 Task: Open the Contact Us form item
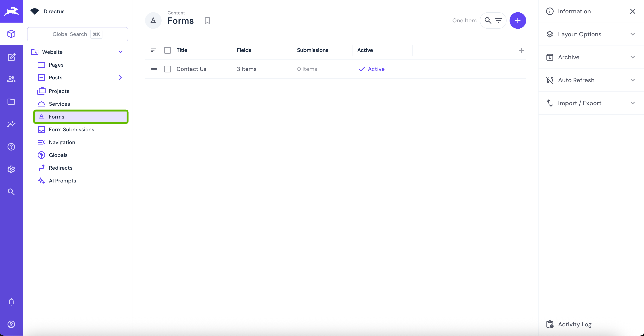(x=191, y=69)
